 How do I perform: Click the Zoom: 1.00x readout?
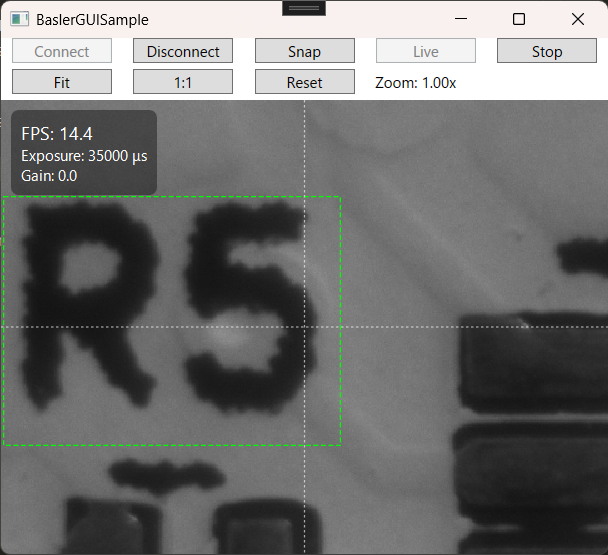coord(416,82)
